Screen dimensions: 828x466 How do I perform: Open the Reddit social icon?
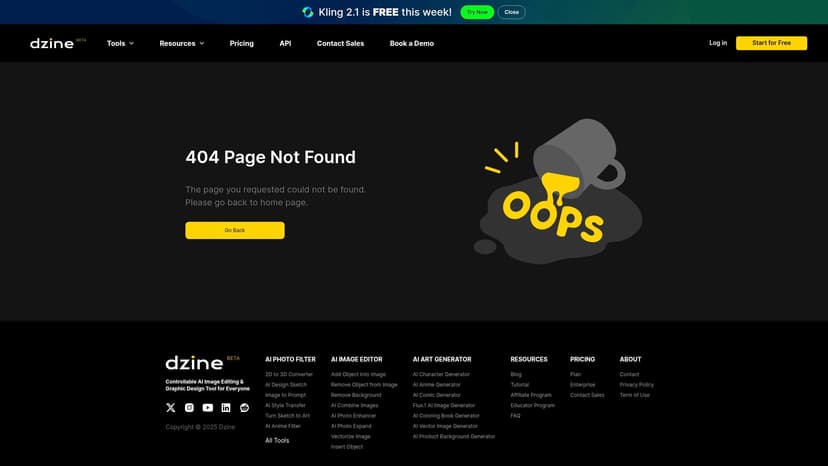[244, 408]
